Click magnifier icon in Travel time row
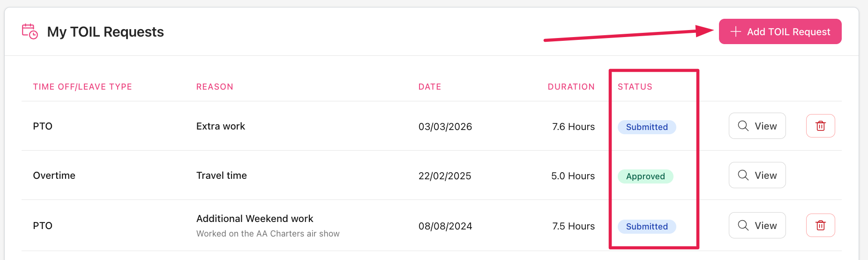Image resolution: width=868 pixels, height=260 pixels. 743,175
